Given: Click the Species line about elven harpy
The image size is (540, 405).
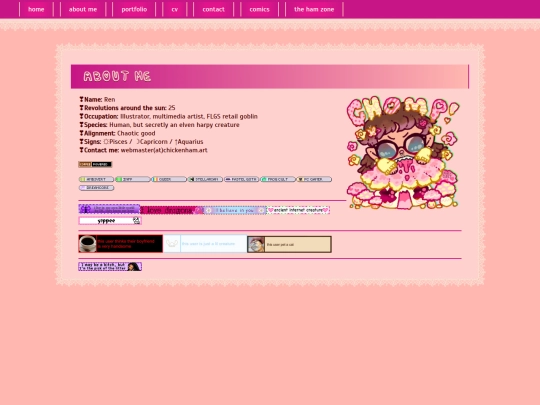Looking at the screenshot, I should 159,125.
